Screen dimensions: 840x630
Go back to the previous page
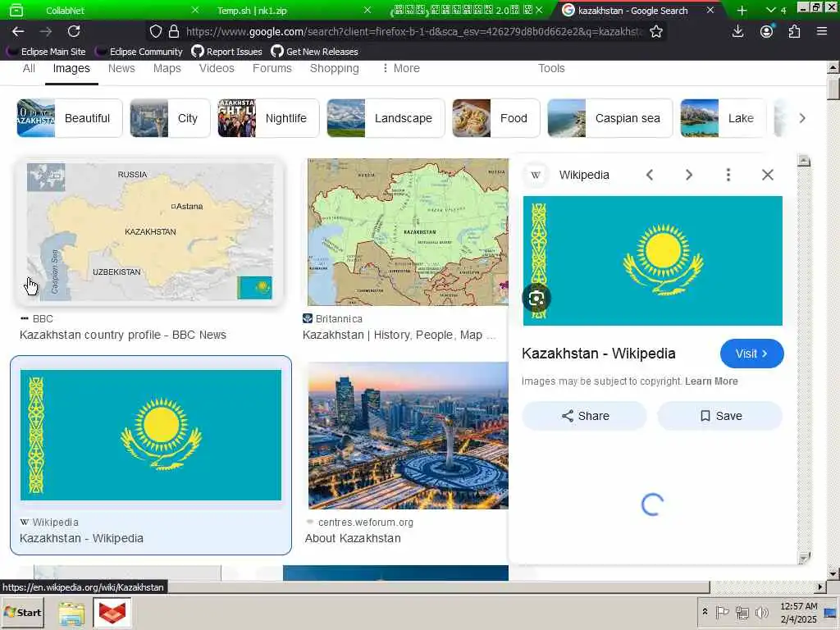(x=18, y=32)
